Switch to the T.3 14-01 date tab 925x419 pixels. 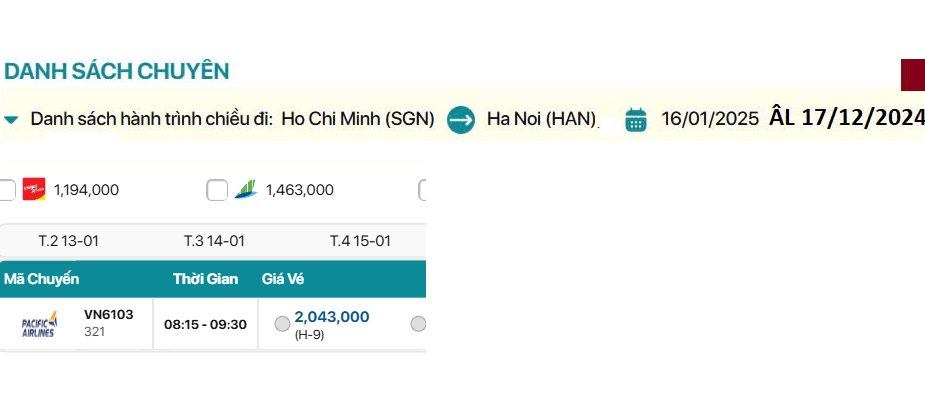[214, 241]
